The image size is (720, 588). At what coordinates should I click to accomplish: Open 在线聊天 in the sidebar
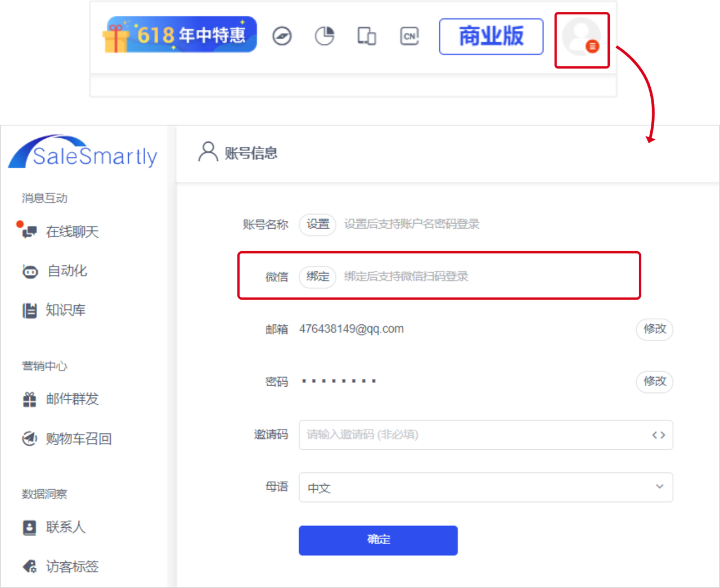[x=71, y=232]
